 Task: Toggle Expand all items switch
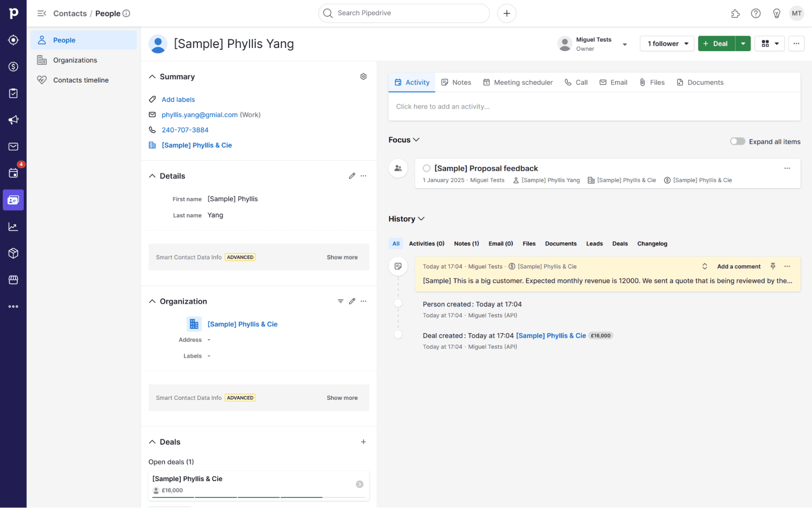click(737, 141)
